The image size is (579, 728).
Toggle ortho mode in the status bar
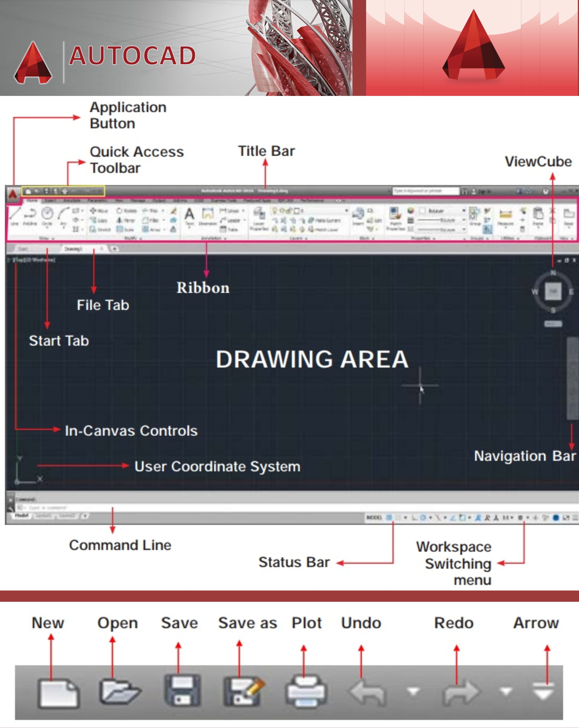click(415, 518)
